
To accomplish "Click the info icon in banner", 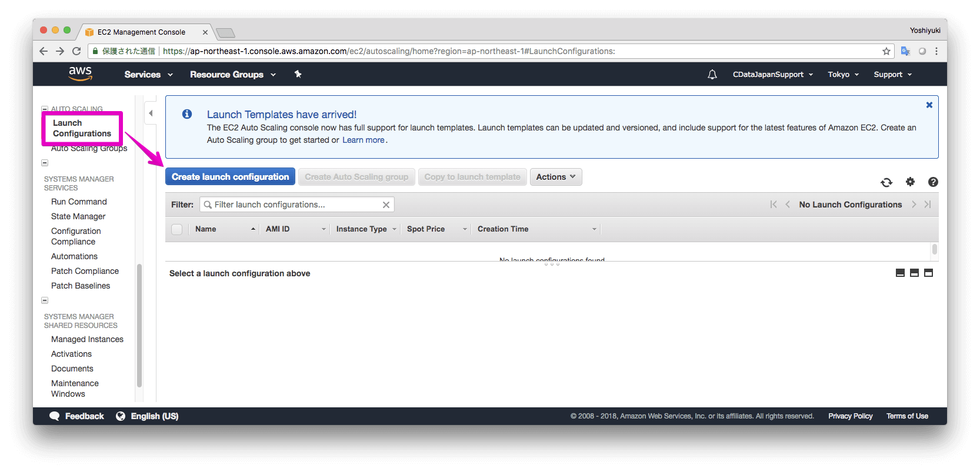I will click(x=187, y=114).
